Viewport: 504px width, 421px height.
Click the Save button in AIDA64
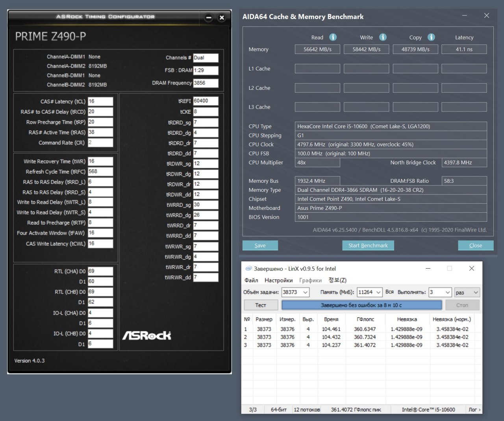260,245
